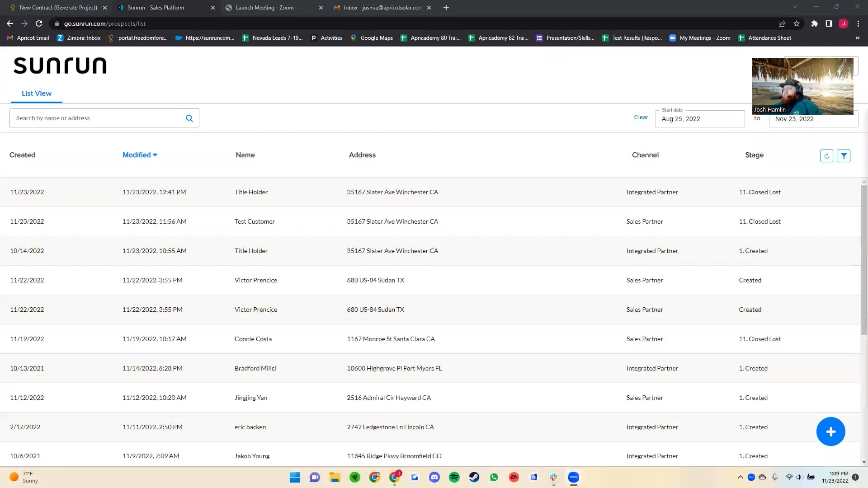Image resolution: width=868 pixels, height=488 pixels.
Task: Open the Start date picker field
Action: (699, 119)
